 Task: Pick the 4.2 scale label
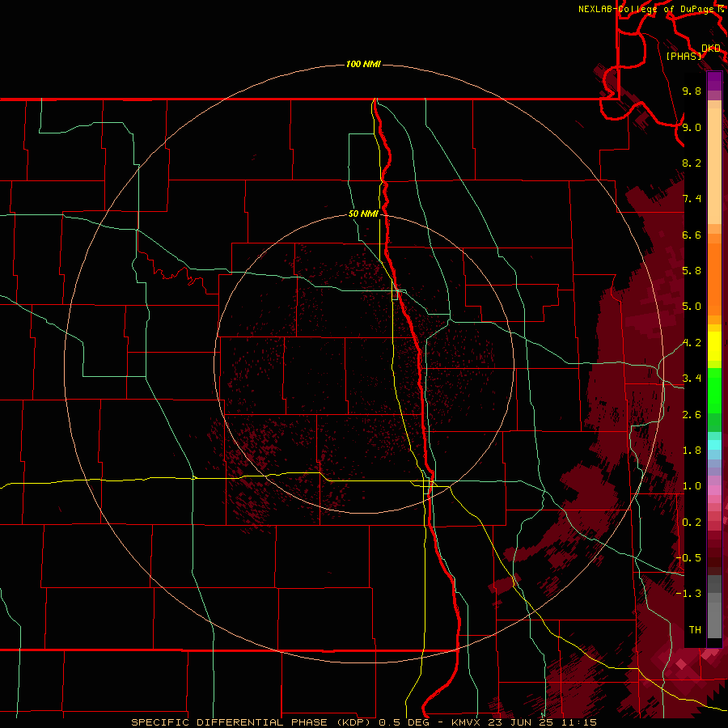pos(692,343)
